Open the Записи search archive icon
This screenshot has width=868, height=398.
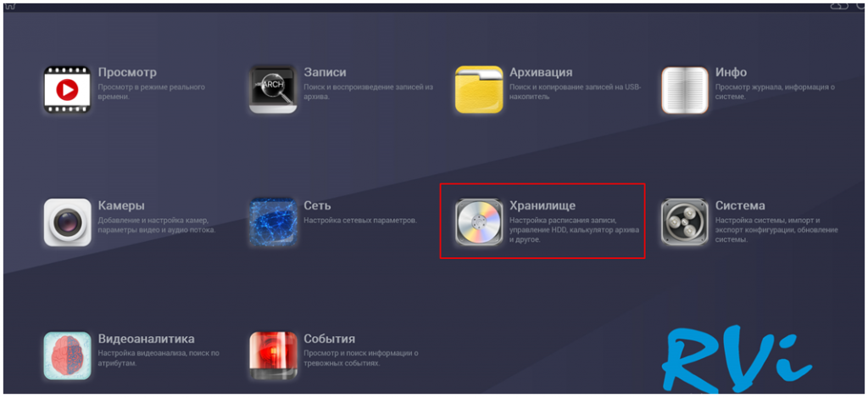[x=273, y=89]
